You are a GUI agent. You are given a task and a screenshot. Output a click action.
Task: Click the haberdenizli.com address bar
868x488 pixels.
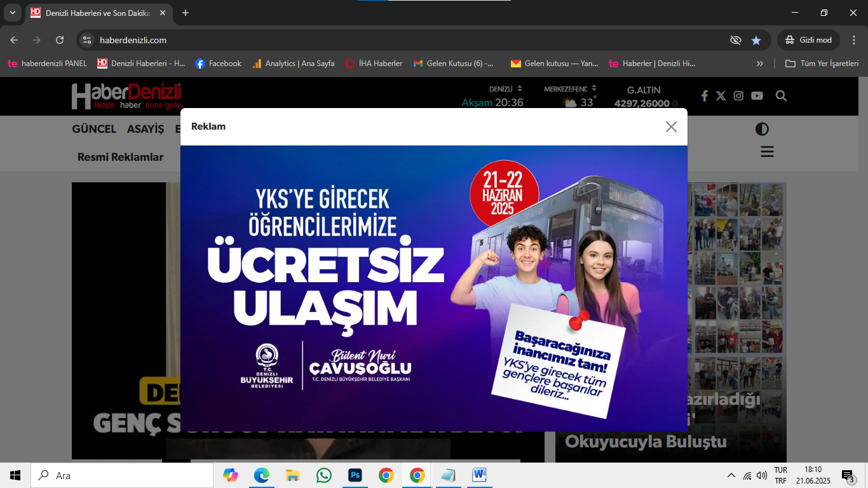407,40
